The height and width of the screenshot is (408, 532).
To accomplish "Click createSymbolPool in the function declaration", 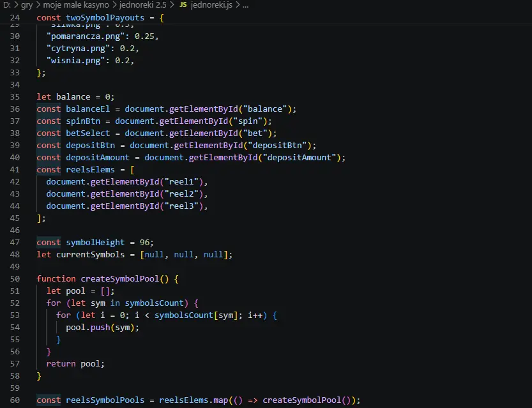I will tap(120, 279).
